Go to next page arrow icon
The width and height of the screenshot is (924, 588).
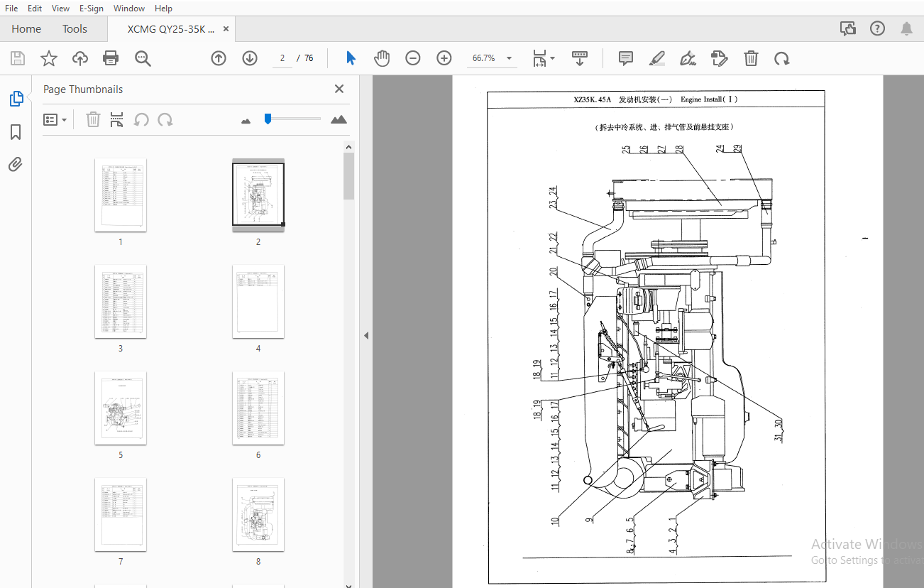250,58
